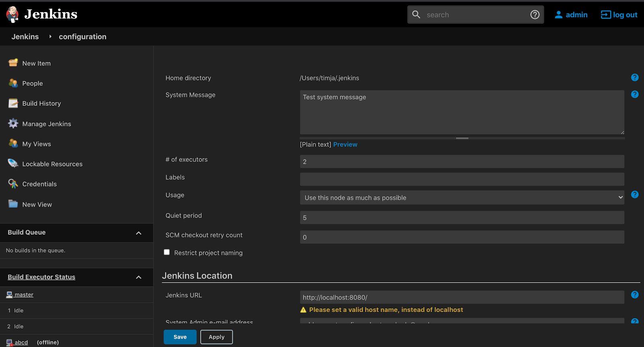Expand breadcrumb arrow after Jenkins
644x347 pixels.
click(x=50, y=37)
